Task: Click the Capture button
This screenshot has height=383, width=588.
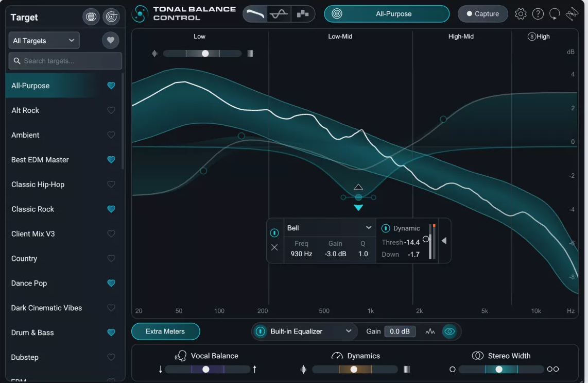Action: [x=482, y=13]
